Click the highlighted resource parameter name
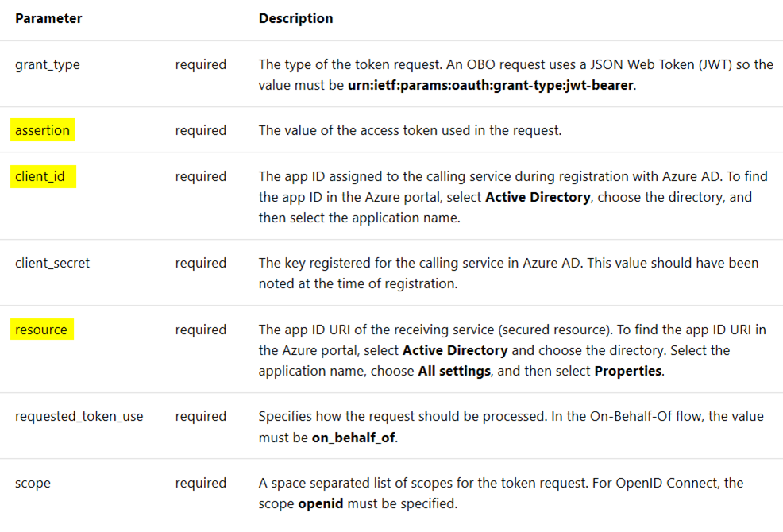The image size is (783, 532). pyautogui.click(x=42, y=330)
